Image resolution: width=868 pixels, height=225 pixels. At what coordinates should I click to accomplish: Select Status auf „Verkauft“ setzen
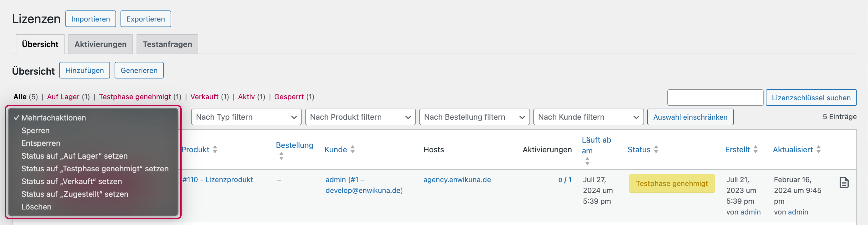point(93,182)
